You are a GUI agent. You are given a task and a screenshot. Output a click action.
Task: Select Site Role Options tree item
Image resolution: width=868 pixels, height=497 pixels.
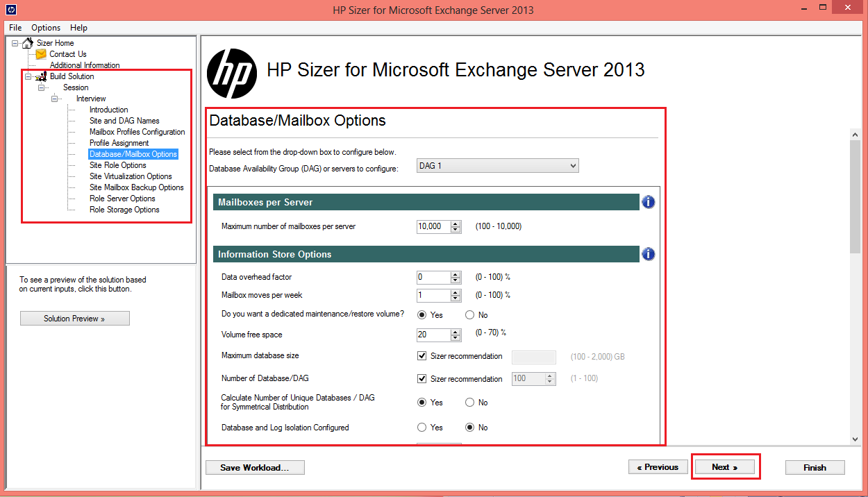117,165
